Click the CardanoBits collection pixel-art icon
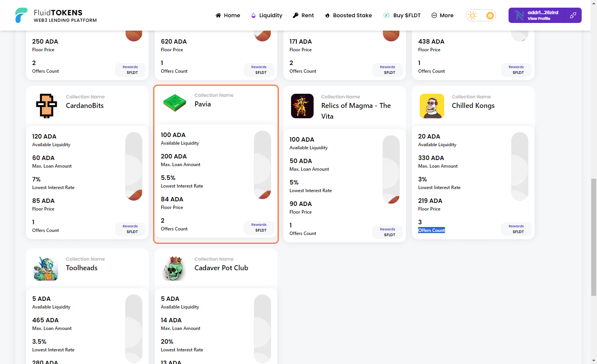 [x=46, y=106]
